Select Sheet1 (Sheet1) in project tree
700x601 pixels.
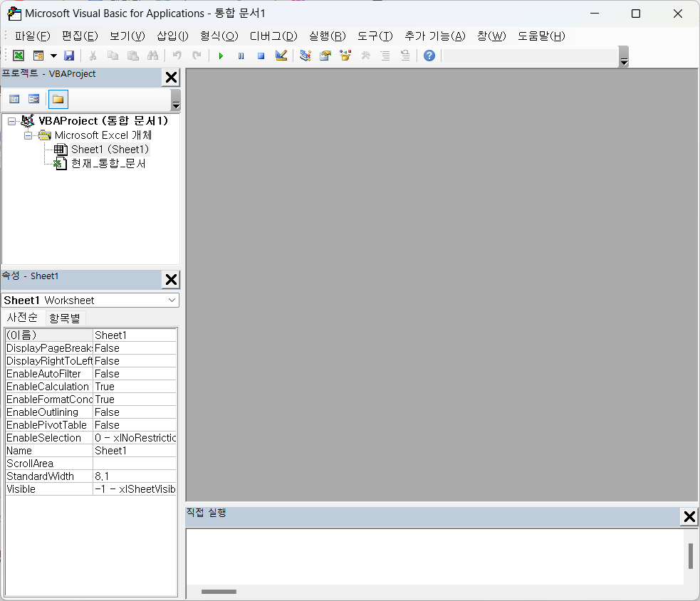[x=110, y=150]
